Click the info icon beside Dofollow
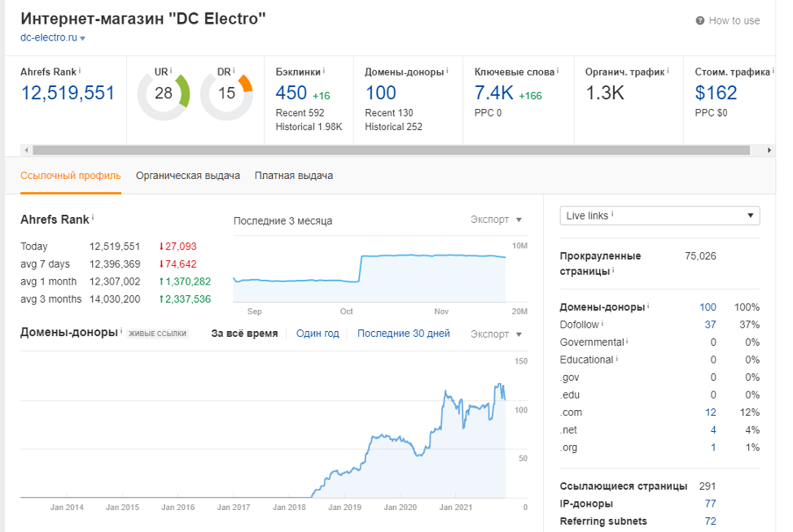This screenshot has height=532, width=793. point(602,325)
